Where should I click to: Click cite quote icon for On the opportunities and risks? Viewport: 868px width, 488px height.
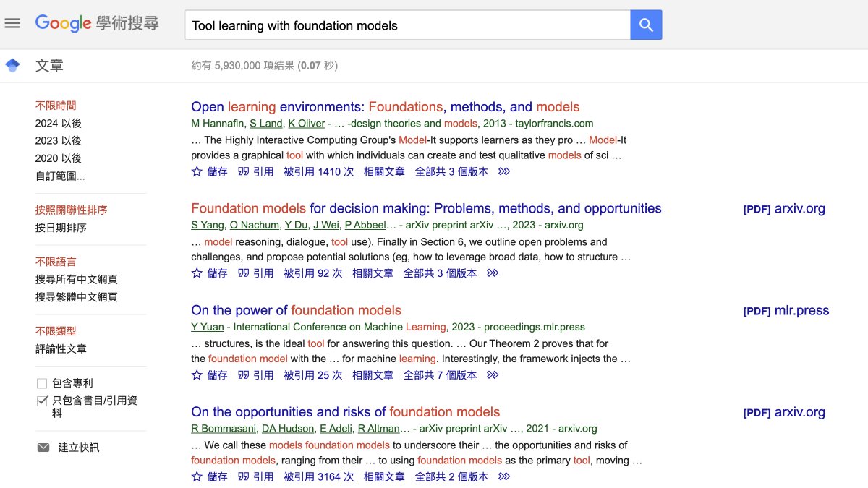(x=244, y=476)
